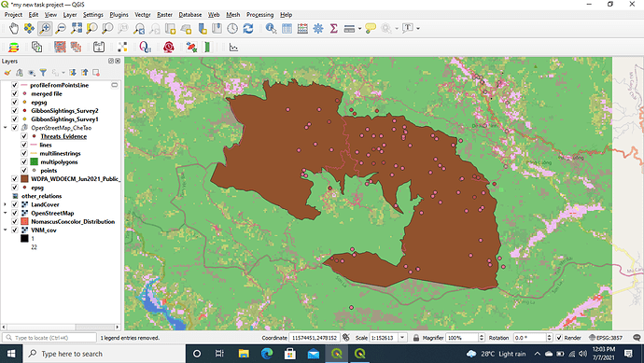Click the Statistical Summary sigma icon
The height and width of the screenshot is (363, 644).
point(333,28)
